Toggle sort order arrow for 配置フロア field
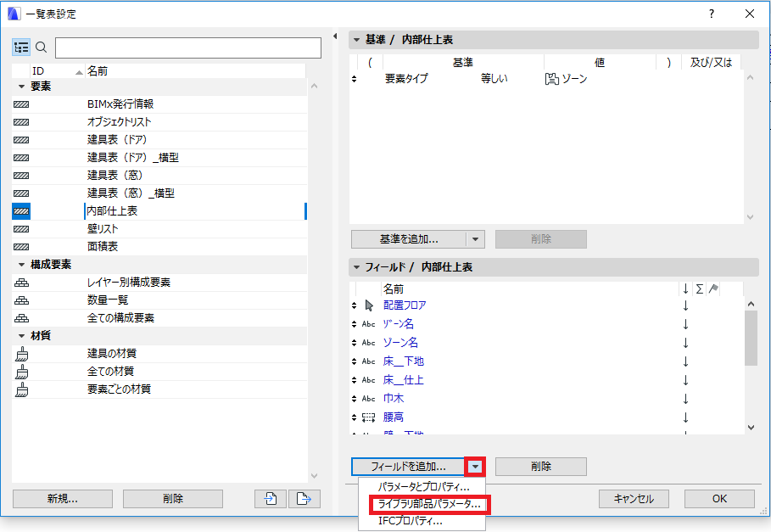 point(685,305)
